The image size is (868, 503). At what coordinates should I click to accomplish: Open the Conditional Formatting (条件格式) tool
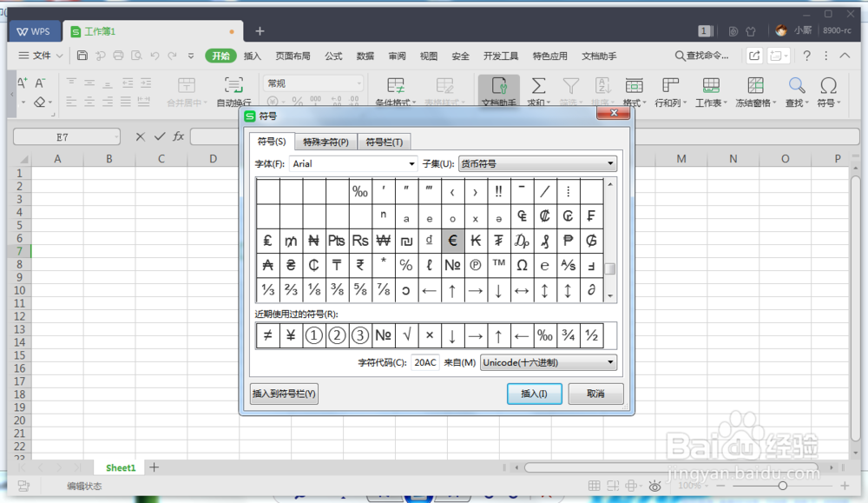[395, 92]
